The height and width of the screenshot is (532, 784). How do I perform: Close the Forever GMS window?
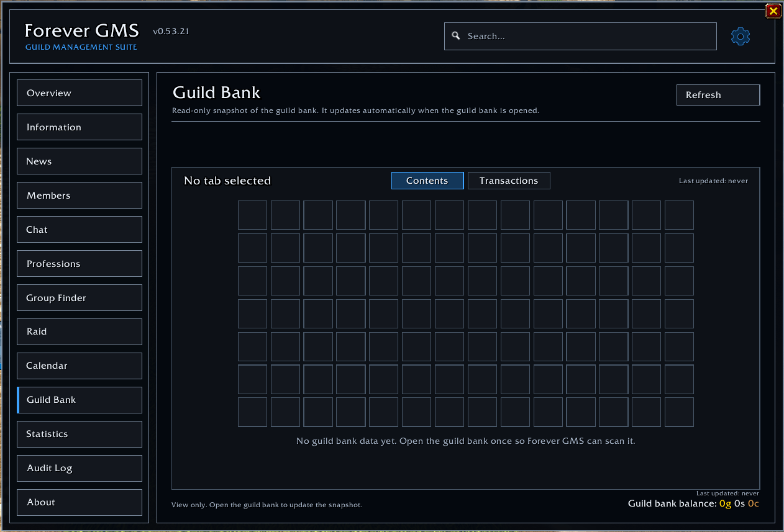point(773,11)
